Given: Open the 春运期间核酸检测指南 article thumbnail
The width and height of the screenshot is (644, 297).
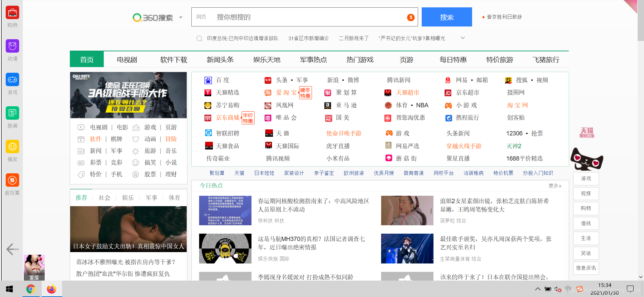Looking at the screenshot, I should coord(225,211).
